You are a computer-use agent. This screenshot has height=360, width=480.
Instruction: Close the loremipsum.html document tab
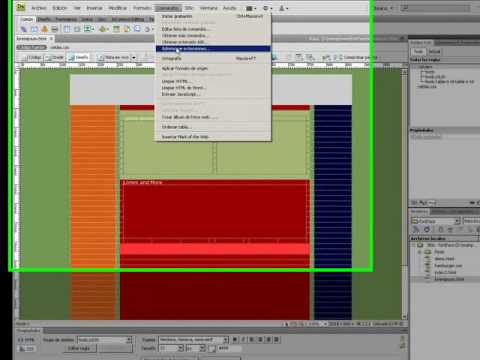tap(51, 39)
